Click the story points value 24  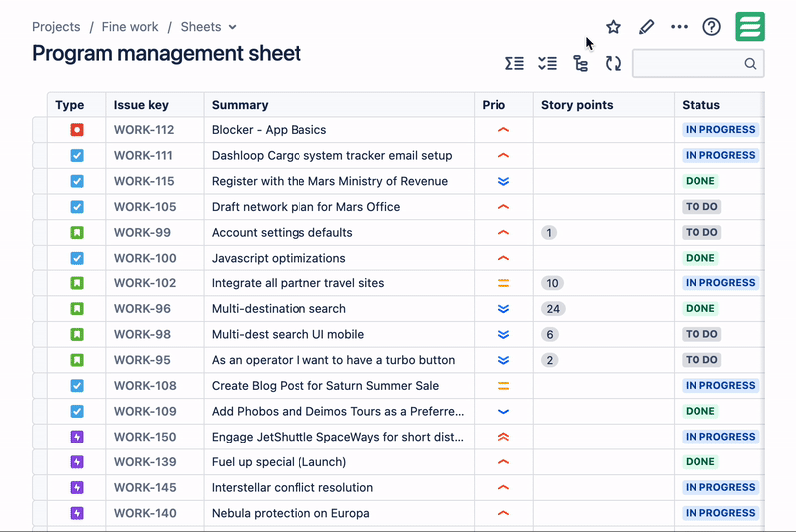click(x=553, y=309)
